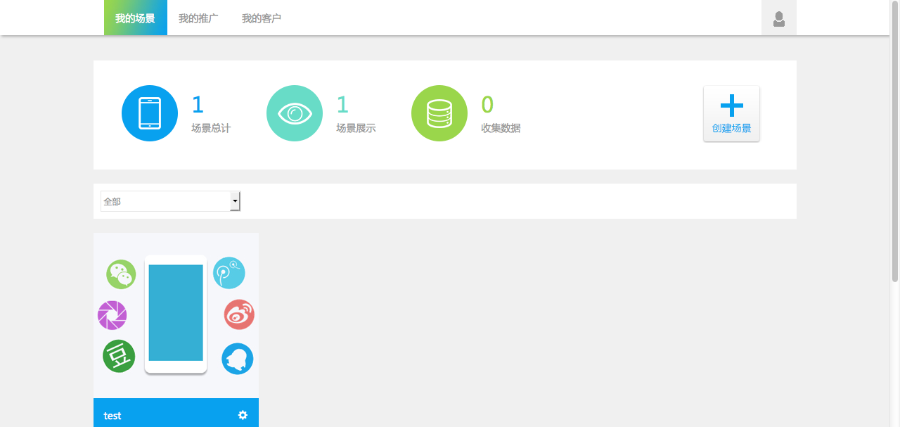The height and width of the screenshot is (427, 900).
Task: Click the red Weibo share icon
Action: [239, 315]
